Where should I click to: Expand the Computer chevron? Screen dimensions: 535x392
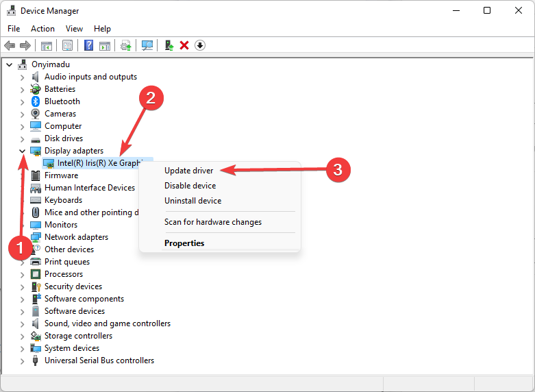[22, 127]
